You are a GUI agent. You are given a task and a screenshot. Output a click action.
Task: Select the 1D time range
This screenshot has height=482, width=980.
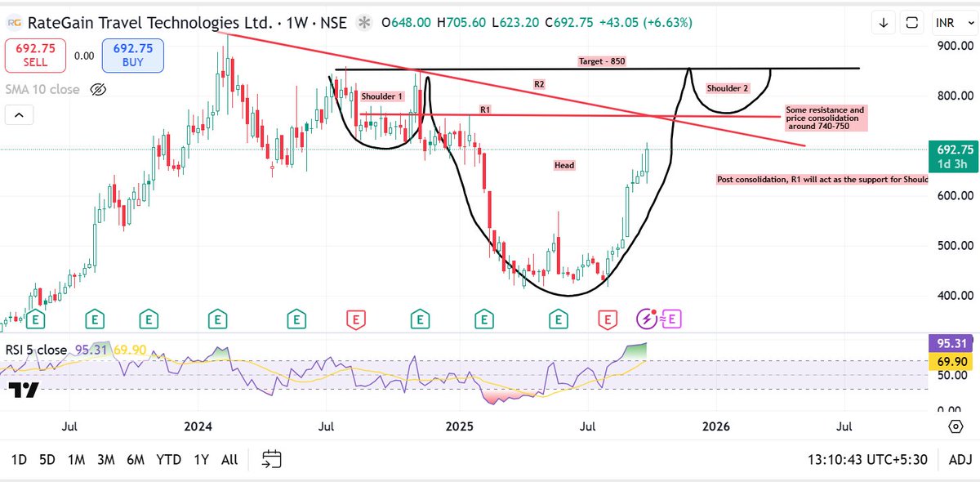tap(19, 459)
